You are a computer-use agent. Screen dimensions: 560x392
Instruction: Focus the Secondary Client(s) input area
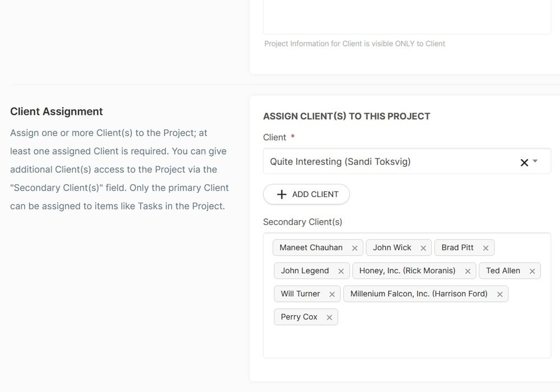click(437, 339)
